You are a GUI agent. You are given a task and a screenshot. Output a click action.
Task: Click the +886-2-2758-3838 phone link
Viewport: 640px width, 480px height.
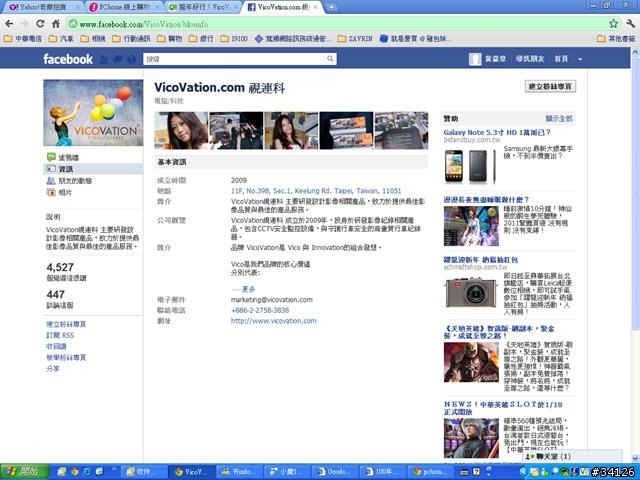[260, 310]
